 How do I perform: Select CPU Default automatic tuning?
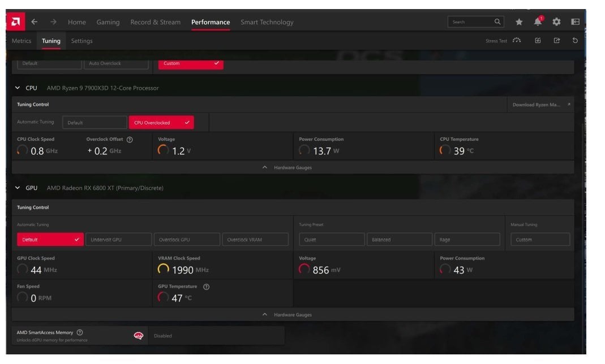[95, 123]
